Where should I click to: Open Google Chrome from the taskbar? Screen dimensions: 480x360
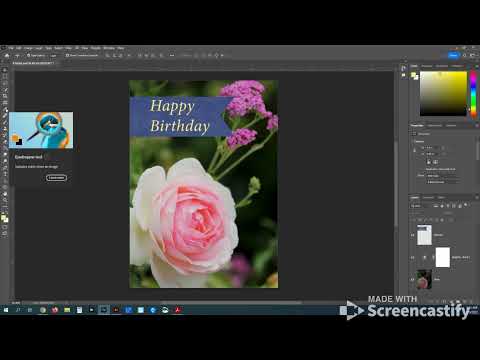(x=43, y=310)
